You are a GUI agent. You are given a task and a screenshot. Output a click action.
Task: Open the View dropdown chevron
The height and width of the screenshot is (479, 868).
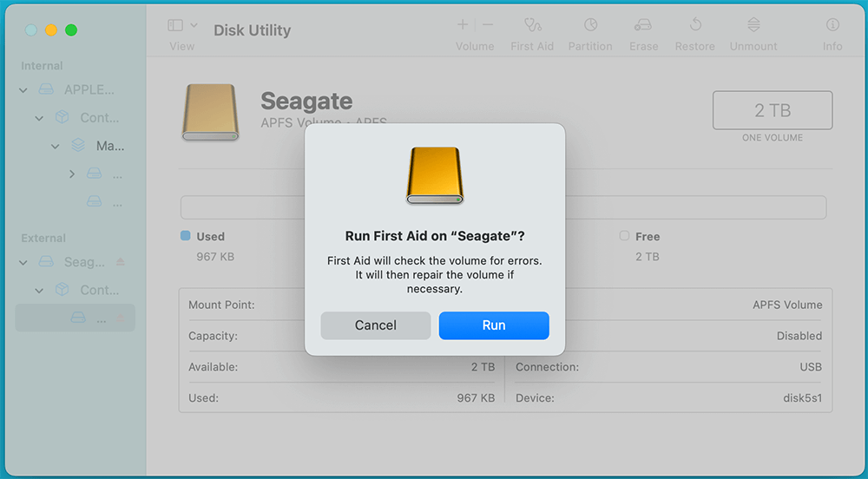click(194, 25)
